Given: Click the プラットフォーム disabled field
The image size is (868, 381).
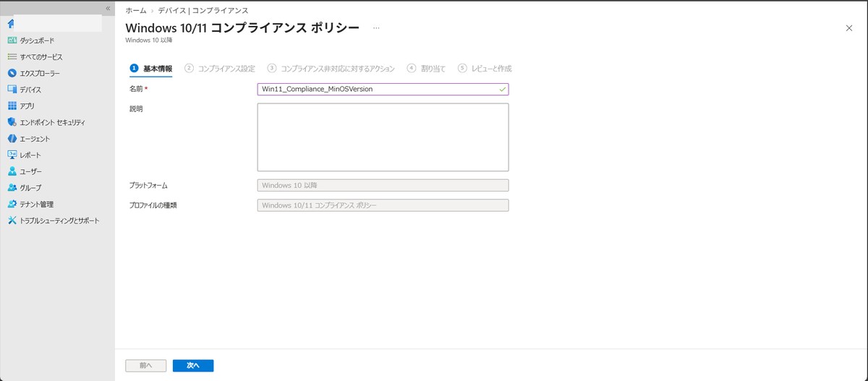Looking at the screenshot, I should (383, 185).
